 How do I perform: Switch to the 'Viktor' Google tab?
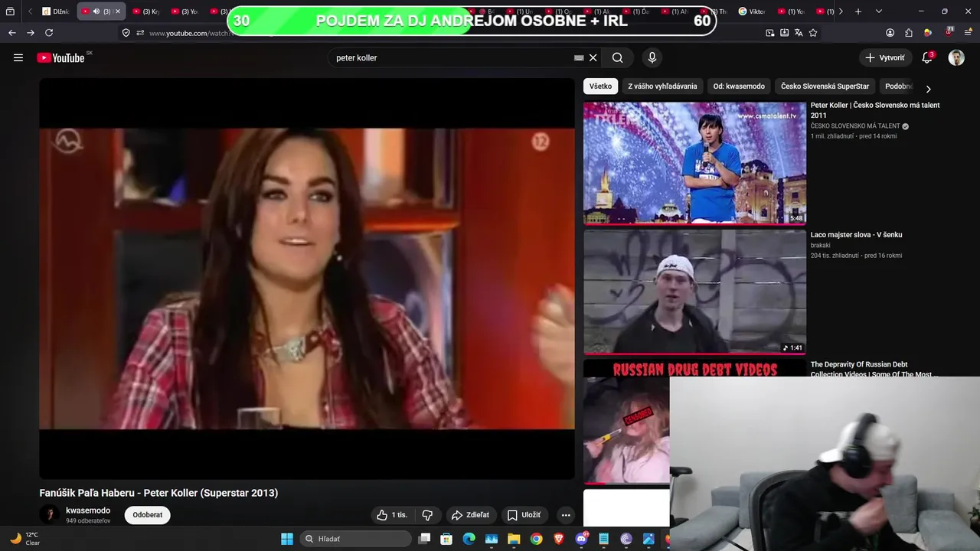(752, 11)
